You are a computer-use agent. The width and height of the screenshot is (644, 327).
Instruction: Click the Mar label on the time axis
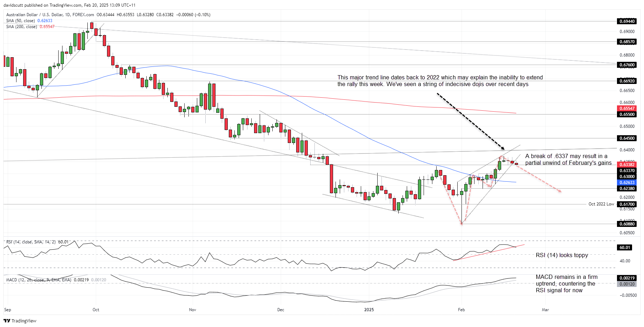coord(545,310)
